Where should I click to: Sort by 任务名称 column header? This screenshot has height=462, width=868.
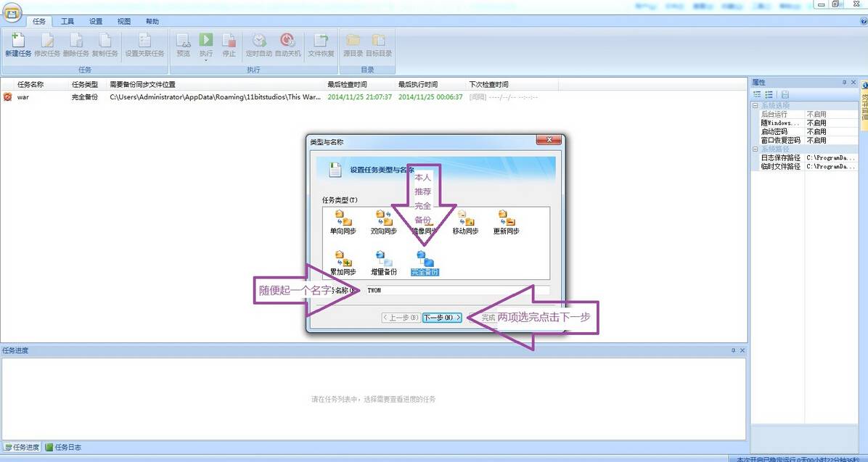pyautogui.click(x=30, y=85)
